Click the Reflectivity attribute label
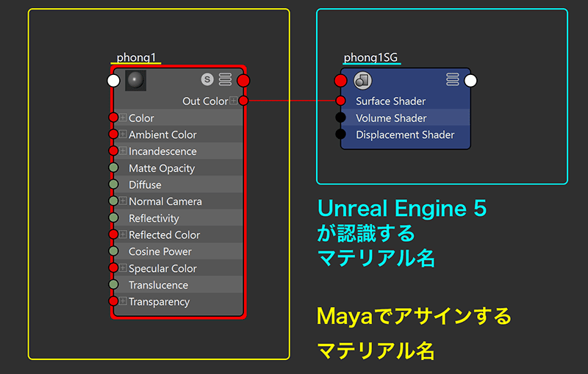588x374 pixels. [x=154, y=218]
